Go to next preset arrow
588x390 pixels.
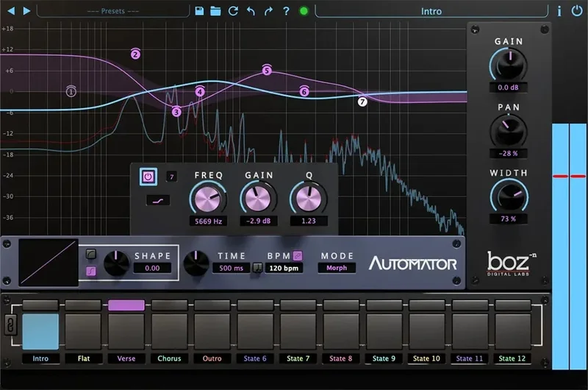[x=26, y=11]
